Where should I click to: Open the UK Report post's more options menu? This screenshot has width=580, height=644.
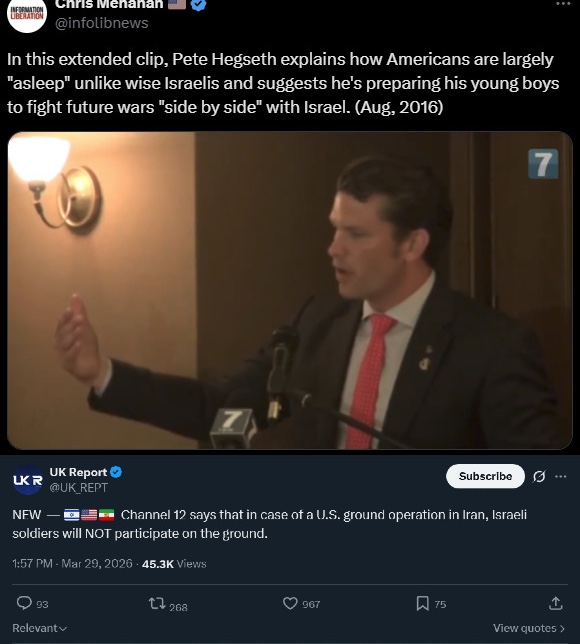point(561,476)
